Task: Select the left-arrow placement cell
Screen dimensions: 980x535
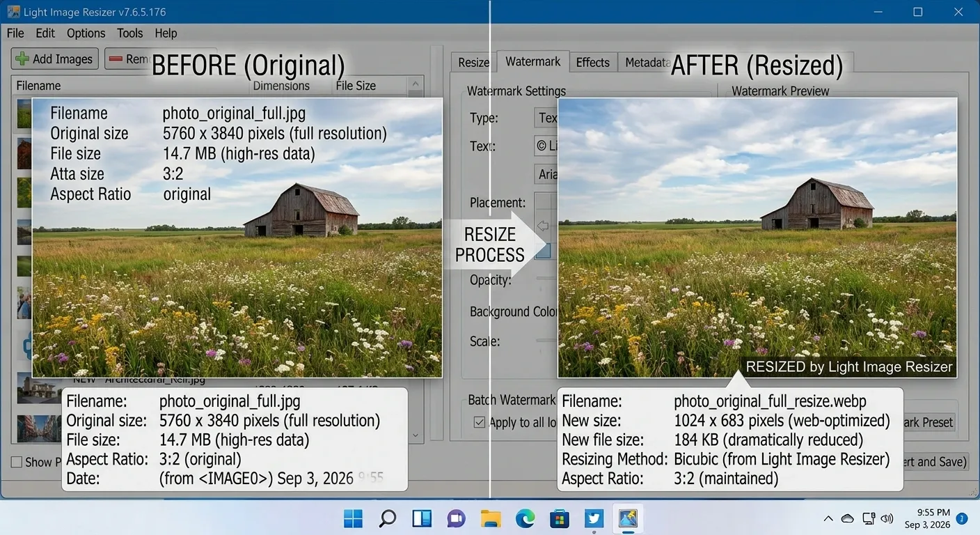Action: (x=544, y=226)
